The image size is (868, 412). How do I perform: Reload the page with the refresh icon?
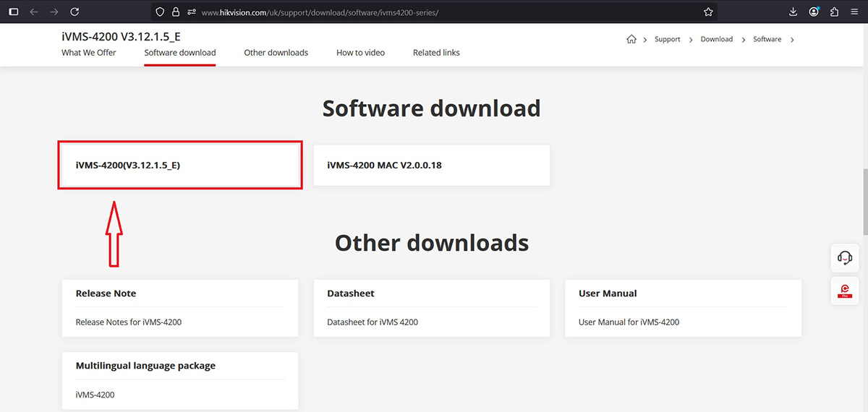[75, 12]
